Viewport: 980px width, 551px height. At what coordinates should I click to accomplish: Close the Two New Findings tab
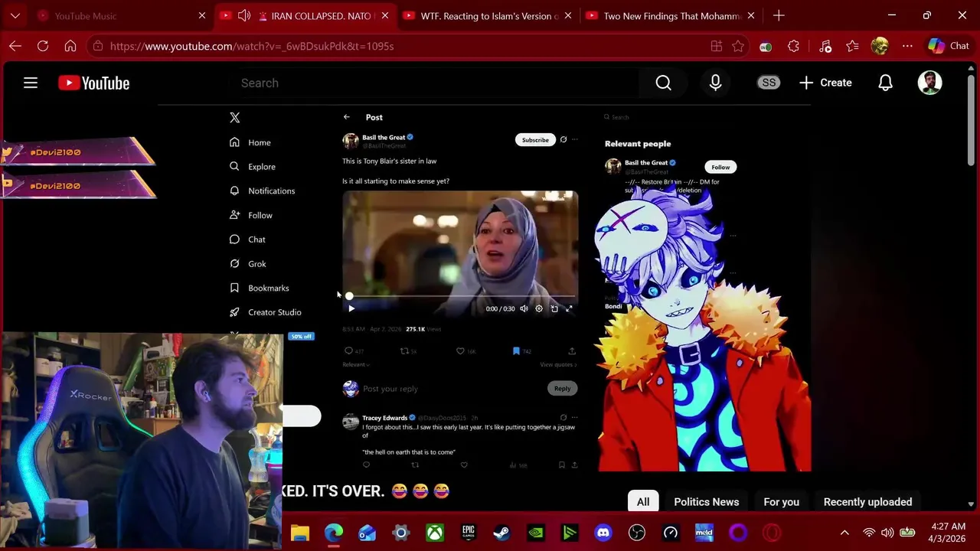(751, 15)
